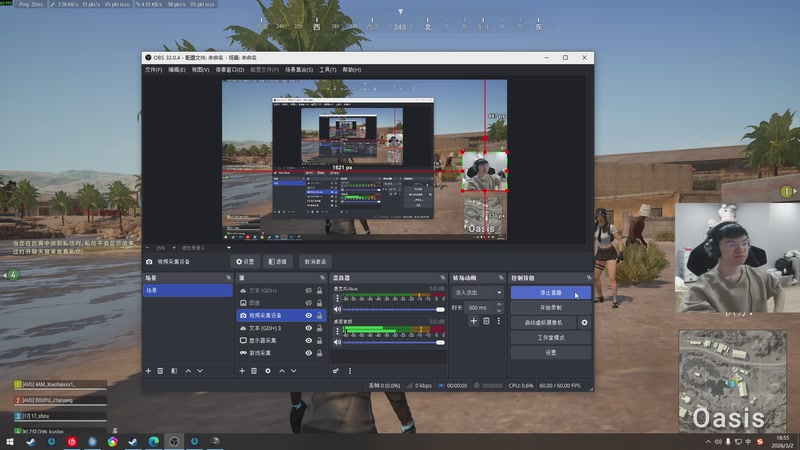Toggle lock on 游戏采集 source
Viewport: 800px width, 450px height.
pos(319,353)
